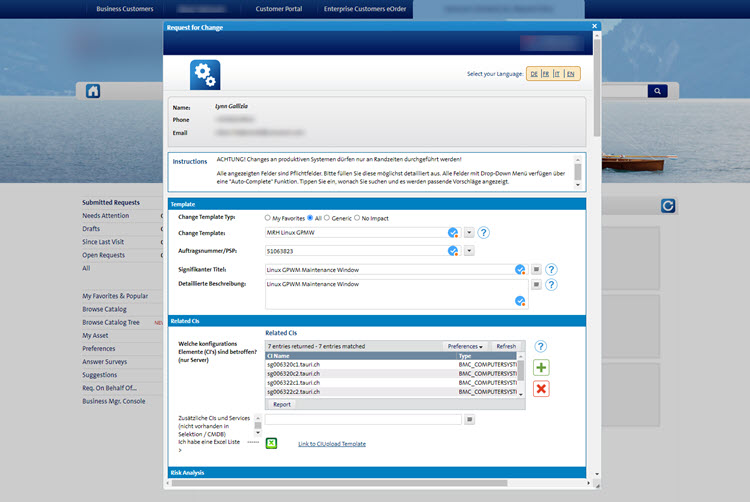This screenshot has height=502, width=750.
Task: Click the green Excel upload icon
Action: click(271, 443)
